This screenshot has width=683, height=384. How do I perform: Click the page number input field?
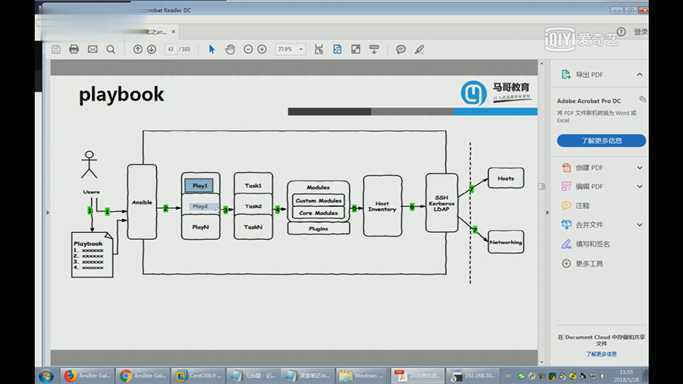[x=172, y=49]
